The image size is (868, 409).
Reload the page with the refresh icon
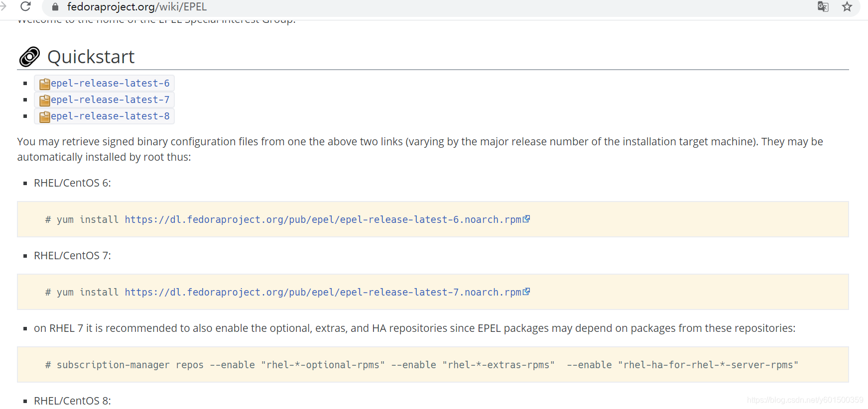[x=25, y=6]
